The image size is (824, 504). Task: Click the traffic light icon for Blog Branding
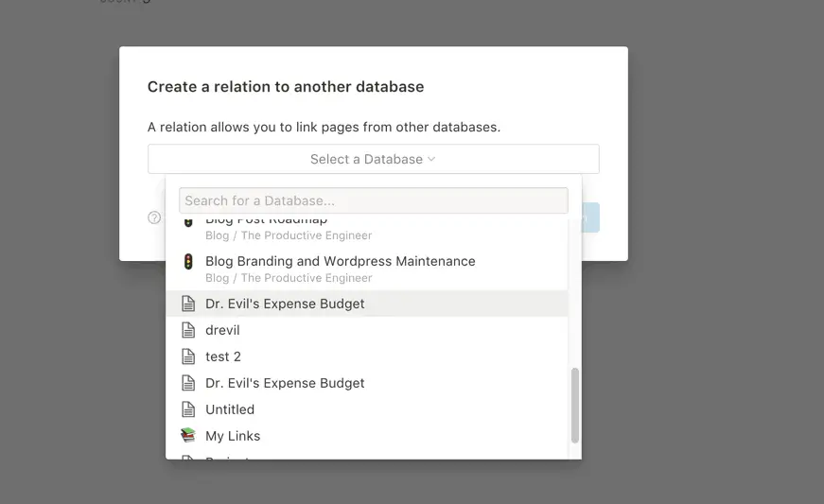pyautogui.click(x=188, y=261)
